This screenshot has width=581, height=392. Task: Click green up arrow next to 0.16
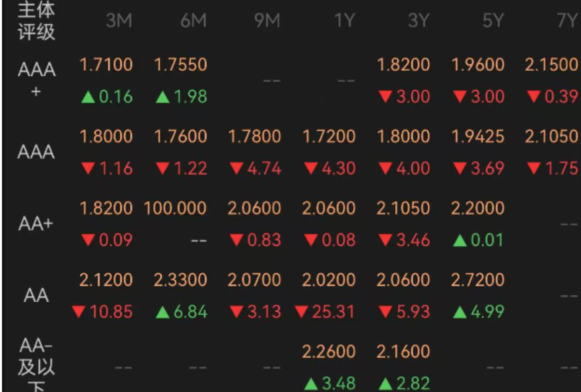(x=88, y=97)
